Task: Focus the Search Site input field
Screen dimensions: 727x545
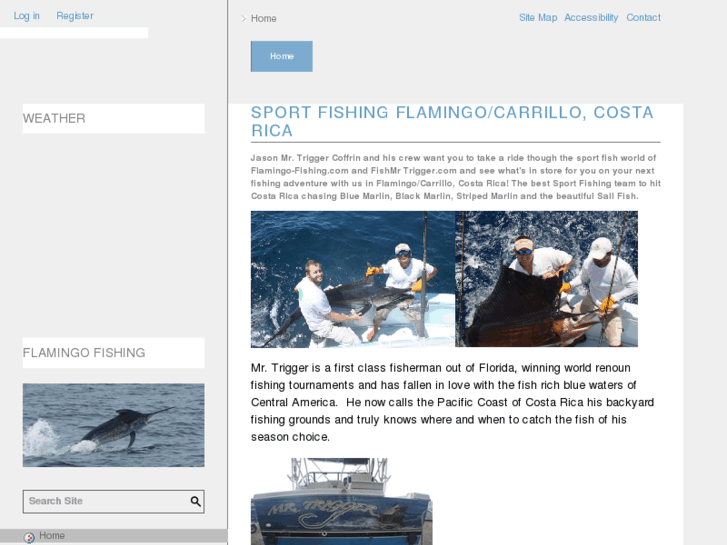Action: pos(106,501)
